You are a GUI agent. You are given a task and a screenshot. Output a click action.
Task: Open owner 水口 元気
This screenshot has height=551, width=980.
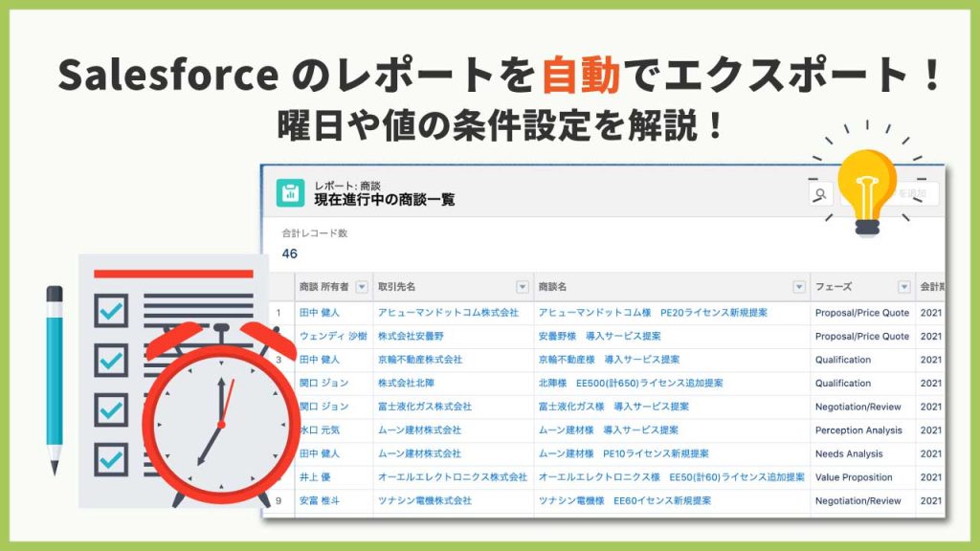(320, 430)
